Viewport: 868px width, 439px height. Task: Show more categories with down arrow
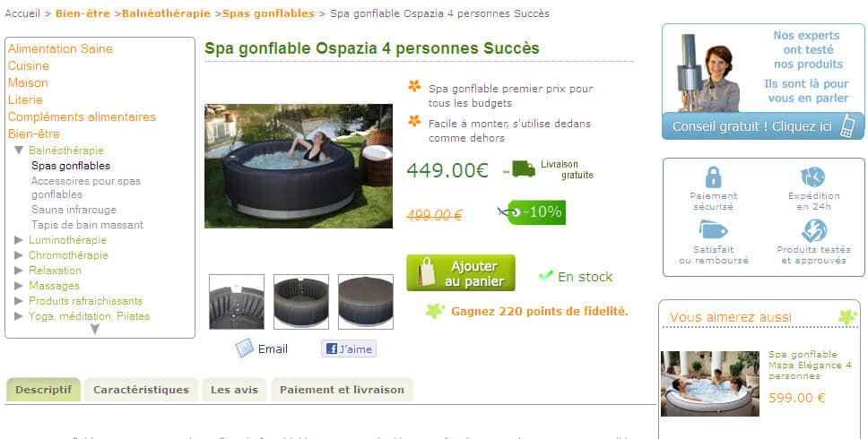tap(95, 330)
